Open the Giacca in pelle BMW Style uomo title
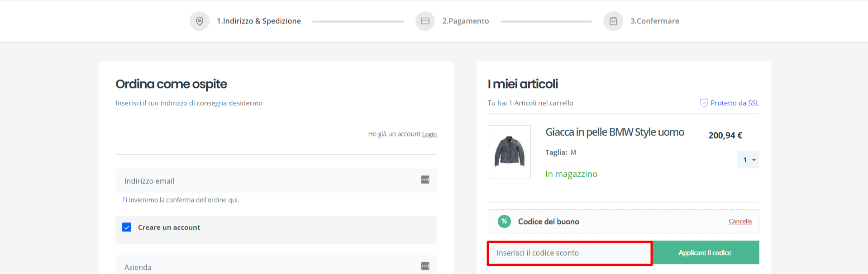Viewport: 868px width, 274px height. (615, 132)
